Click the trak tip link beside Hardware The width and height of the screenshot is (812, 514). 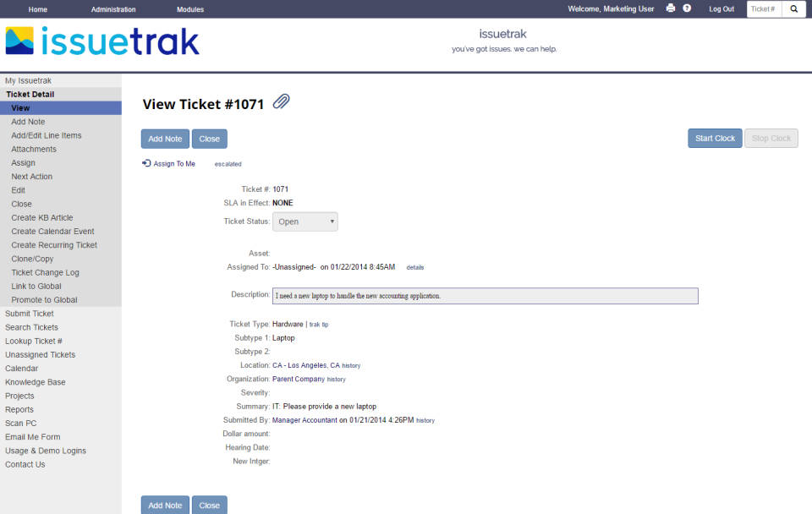point(319,324)
